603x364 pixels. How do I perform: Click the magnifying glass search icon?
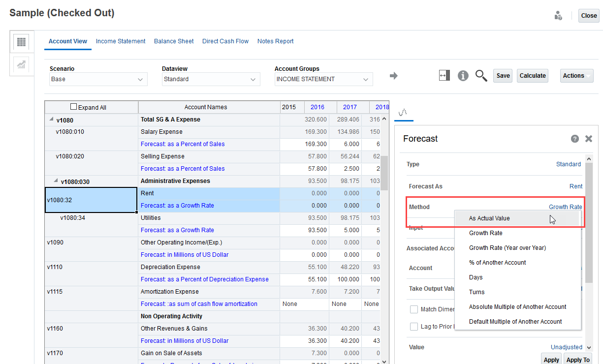coord(481,76)
